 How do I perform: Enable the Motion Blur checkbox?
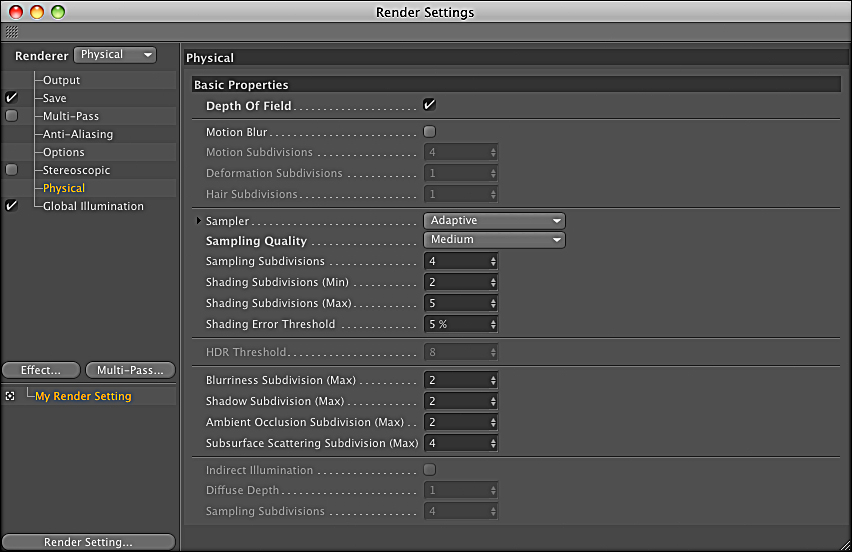point(430,132)
